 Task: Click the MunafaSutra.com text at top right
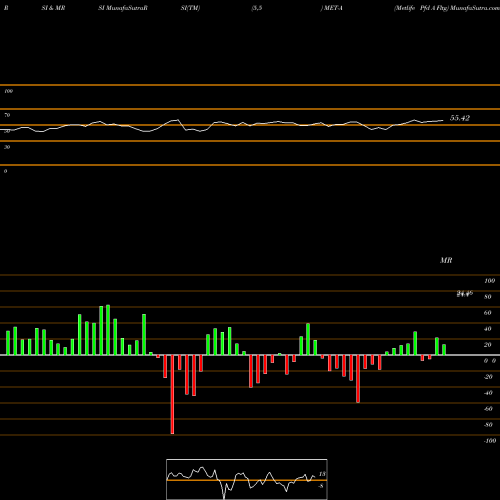coord(475,8)
